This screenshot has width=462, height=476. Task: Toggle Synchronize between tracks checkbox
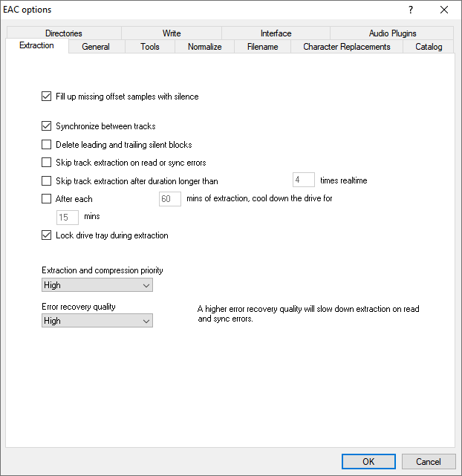coord(47,126)
